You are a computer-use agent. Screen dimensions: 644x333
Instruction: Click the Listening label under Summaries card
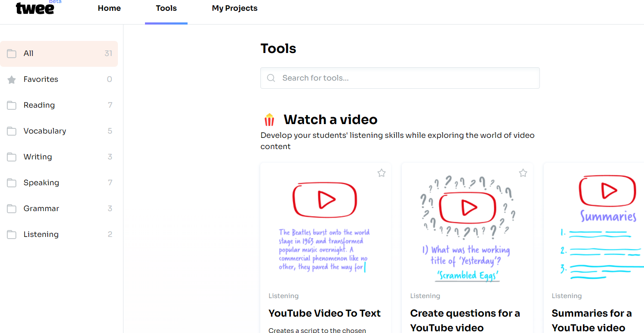coord(567,296)
